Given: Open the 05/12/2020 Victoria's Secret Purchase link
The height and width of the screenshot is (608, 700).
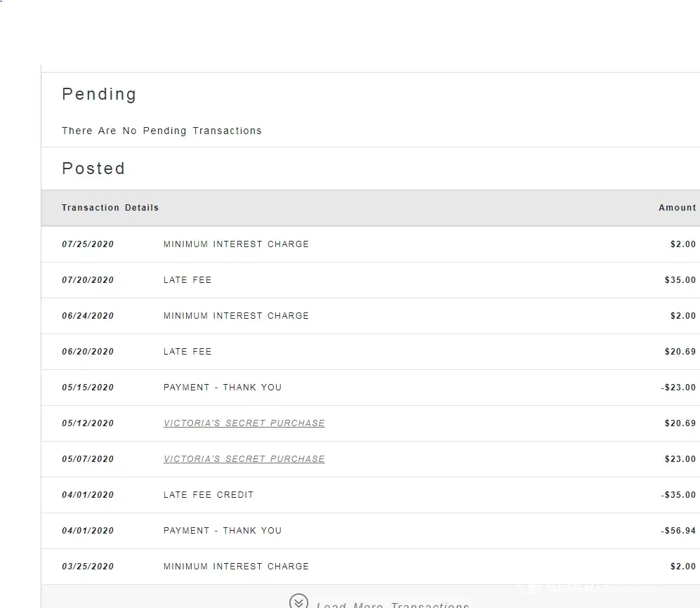Looking at the screenshot, I should click(x=244, y=423).
